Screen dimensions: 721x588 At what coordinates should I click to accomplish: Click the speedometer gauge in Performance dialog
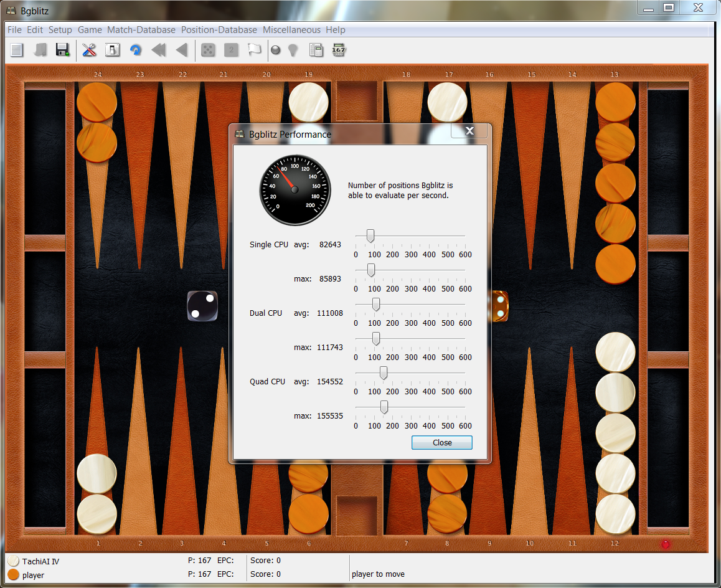click(295, 190)
